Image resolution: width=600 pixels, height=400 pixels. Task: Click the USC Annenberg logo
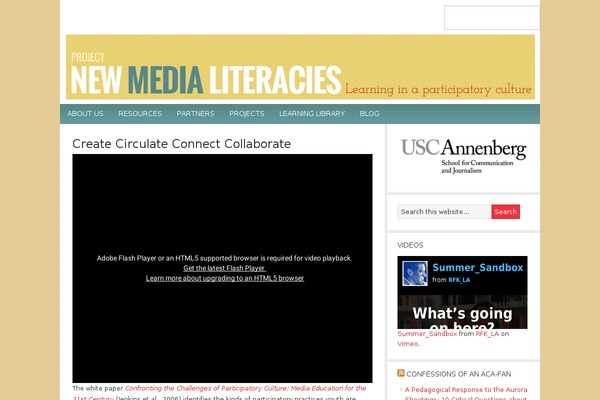[463, 156]
